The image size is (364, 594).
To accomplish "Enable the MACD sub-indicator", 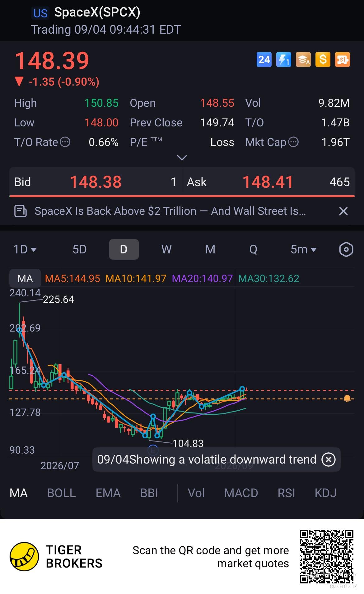I will click(241, 493).
